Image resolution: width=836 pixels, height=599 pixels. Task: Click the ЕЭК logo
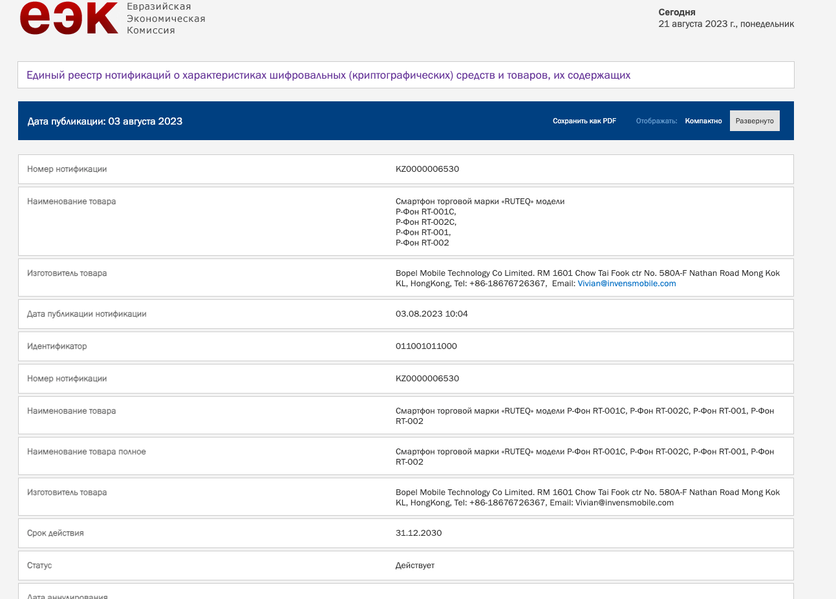(69, 18)
